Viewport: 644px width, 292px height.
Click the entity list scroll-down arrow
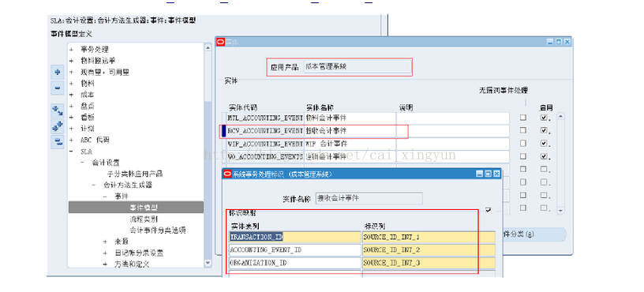tap(560, 211)
